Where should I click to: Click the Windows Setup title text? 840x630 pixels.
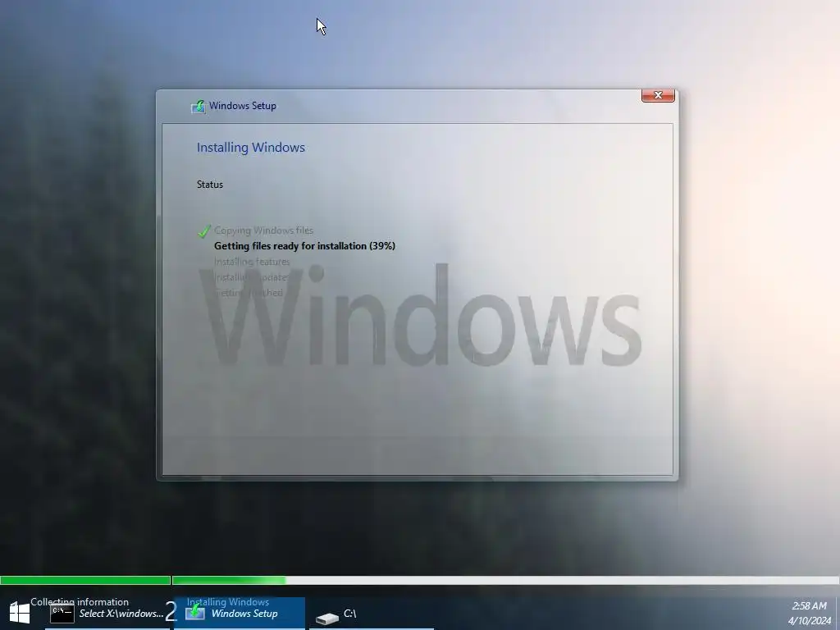point(243,106)
